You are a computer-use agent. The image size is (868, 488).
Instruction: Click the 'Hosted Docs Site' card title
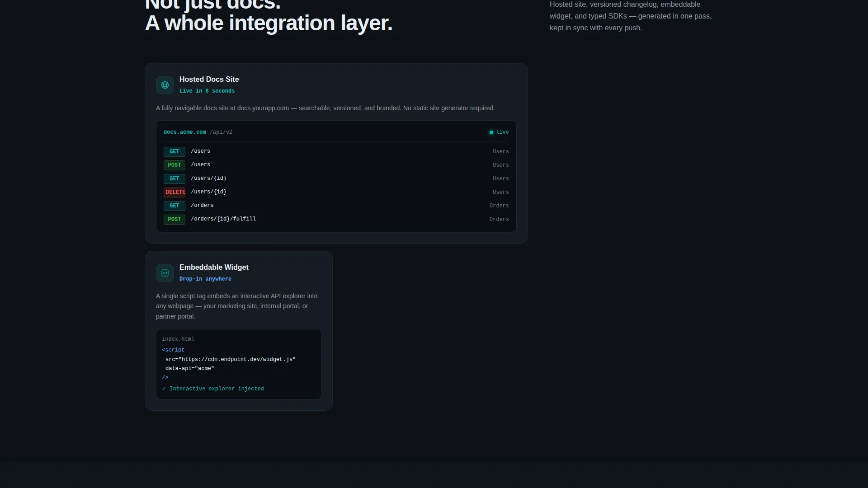click(x=209, y=80)
